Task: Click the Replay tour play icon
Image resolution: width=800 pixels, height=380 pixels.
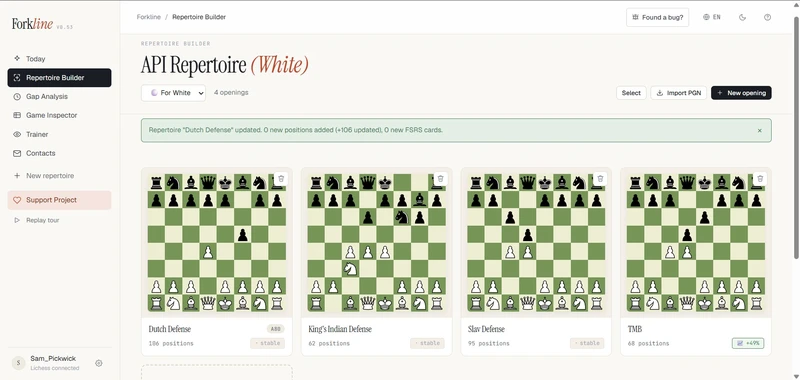Action: 17,220
